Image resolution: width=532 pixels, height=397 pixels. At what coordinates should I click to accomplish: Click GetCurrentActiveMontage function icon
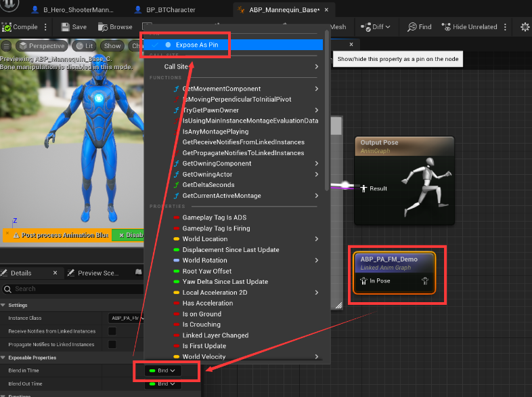coord(177,196)
